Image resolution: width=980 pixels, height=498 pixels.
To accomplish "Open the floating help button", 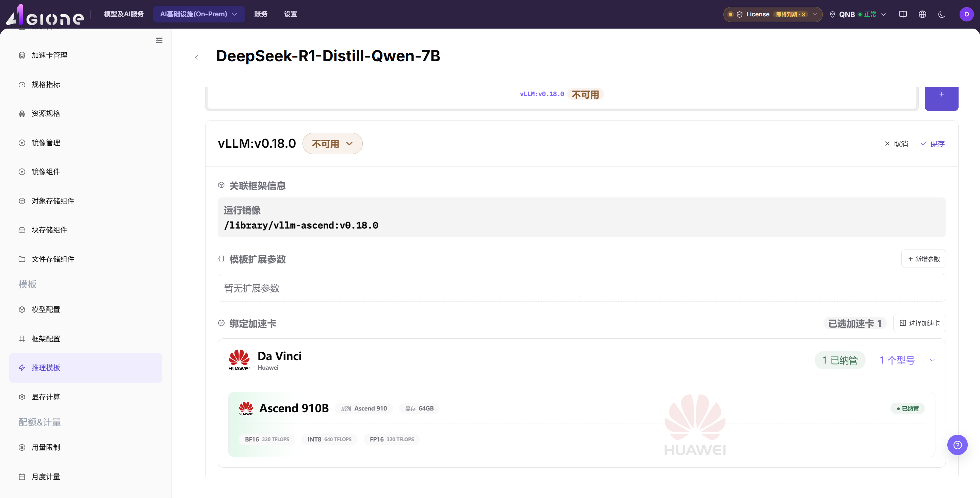I will tap(957, 445).
